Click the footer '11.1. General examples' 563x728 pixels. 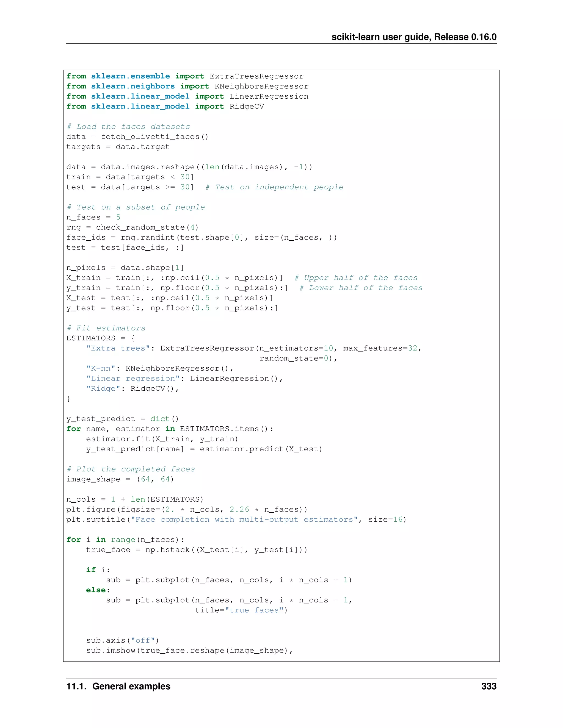point(118,686)
